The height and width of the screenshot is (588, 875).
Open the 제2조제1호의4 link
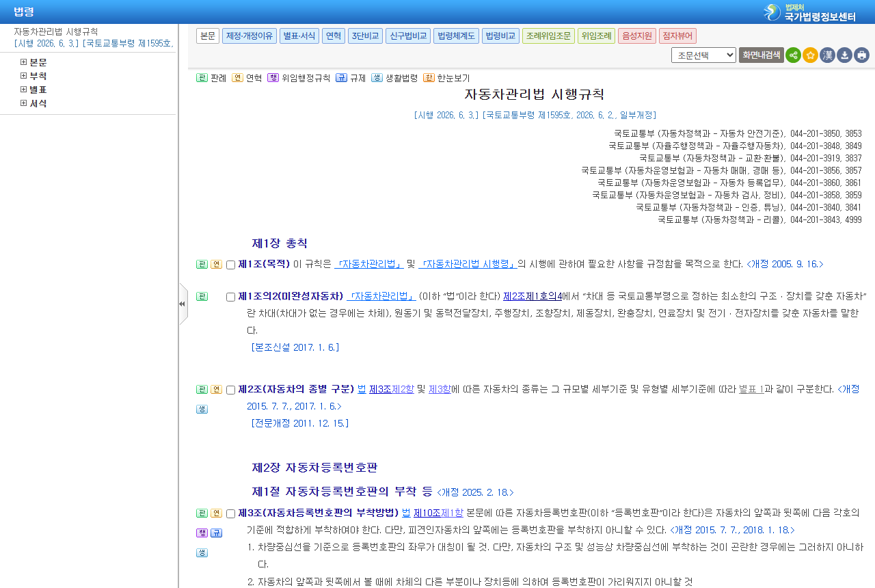533,297
